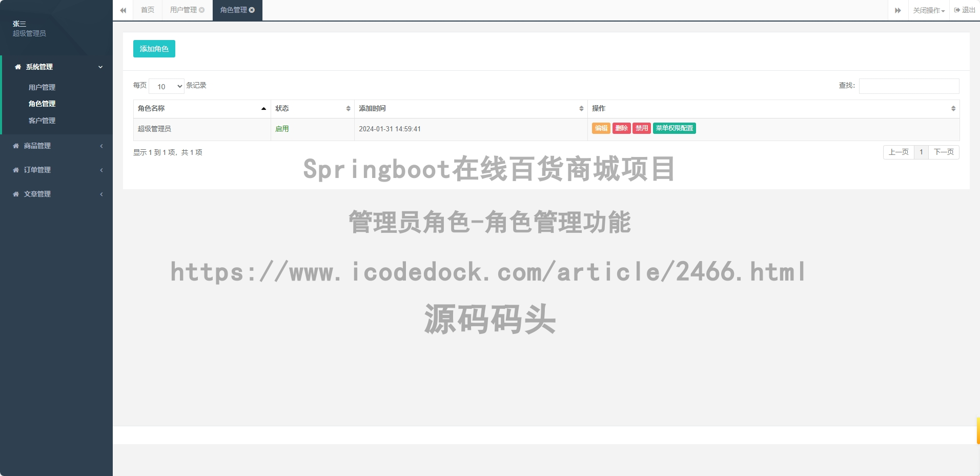The height and width of the screenshot is (476, 980).
Task: Select page 1 in pagination
Action: point(921,152)
